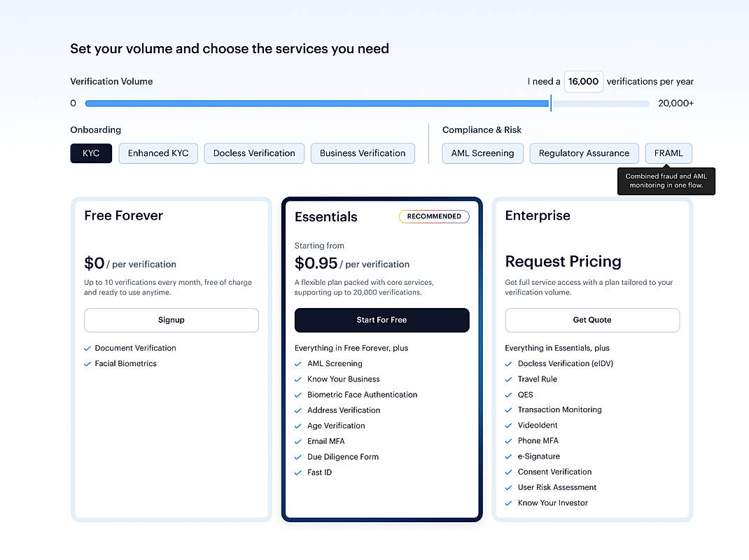
Task: Click the 'Know Your Investor' feature text
Action: (553, 503)
